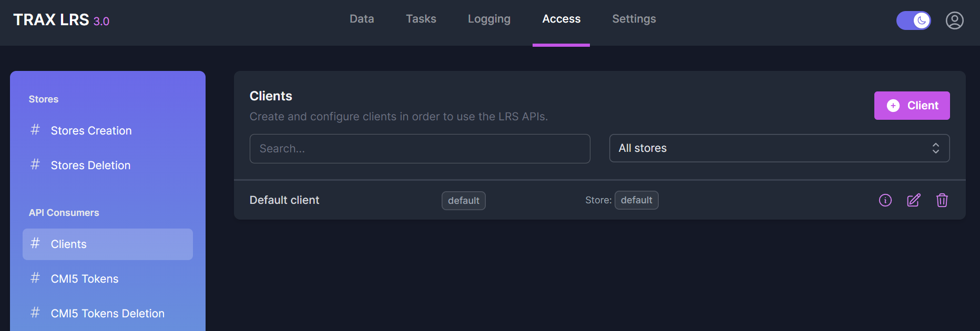Image resolution: width=980 pixels, height=331 pixels.
Task: Click the Search clients input field
Action: [420, 149]
